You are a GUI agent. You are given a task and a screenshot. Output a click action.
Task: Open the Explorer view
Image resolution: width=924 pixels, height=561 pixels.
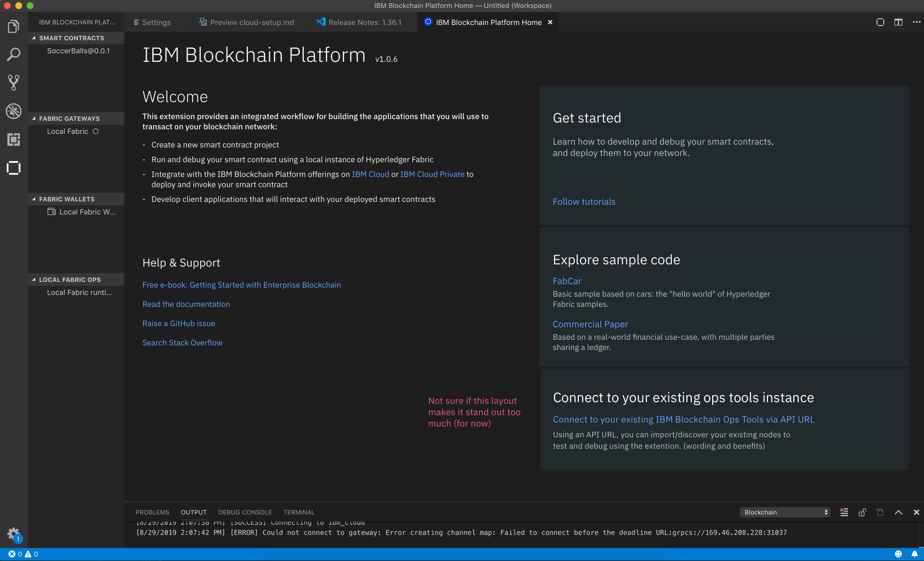pos(14,26)
